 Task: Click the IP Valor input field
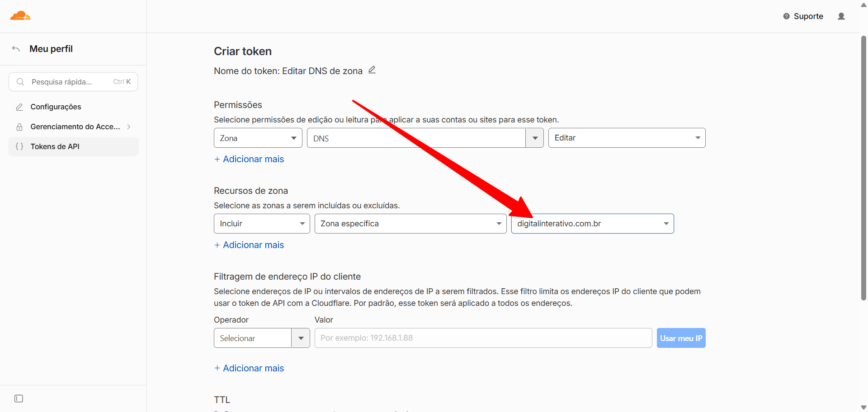point(483,338)
